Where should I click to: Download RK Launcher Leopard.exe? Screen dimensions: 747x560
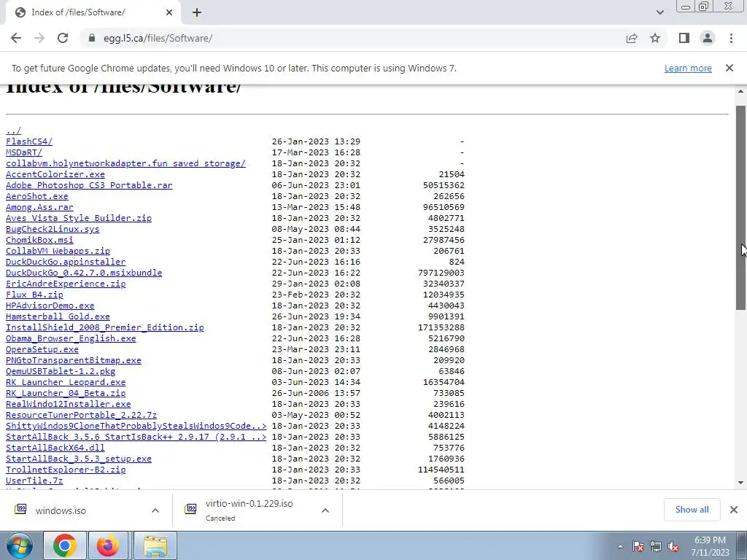pos(66,382)
